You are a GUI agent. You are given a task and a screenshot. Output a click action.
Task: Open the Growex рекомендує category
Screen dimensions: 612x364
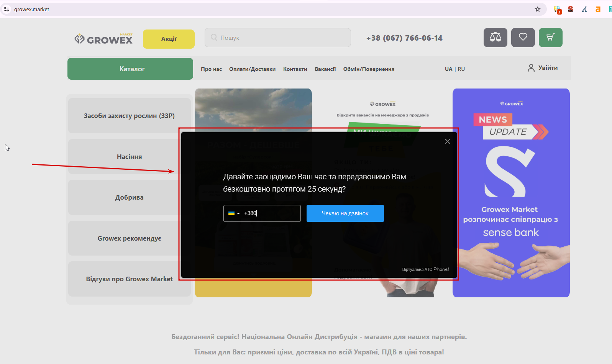coord(130,238)
